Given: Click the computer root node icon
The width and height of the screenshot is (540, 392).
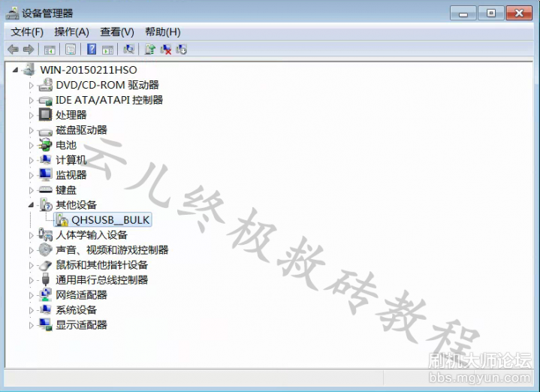Looking at the screenshot, I should 29,70.
